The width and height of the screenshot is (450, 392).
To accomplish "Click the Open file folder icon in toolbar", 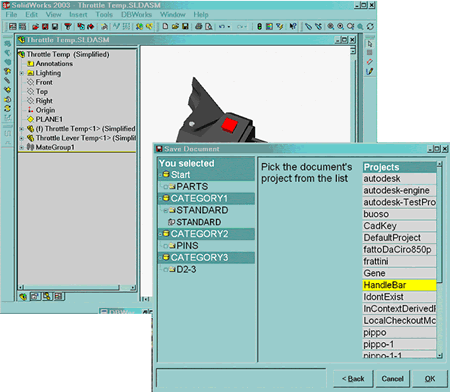I will click(x=175, y=26).
